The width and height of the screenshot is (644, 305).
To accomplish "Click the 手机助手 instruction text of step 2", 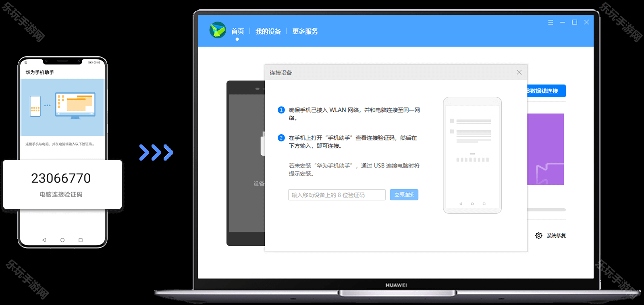I will point(353,142).
